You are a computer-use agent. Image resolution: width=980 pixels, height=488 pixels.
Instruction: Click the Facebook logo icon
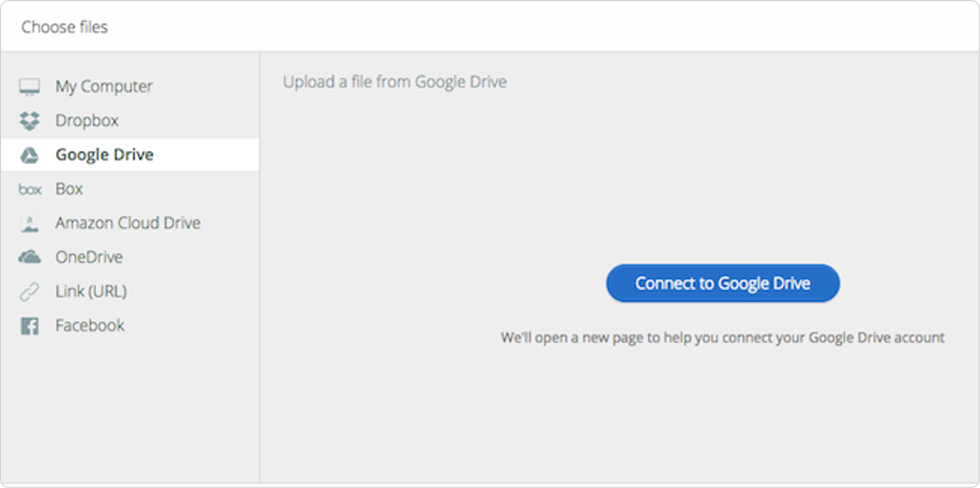(x=29, y=326)
